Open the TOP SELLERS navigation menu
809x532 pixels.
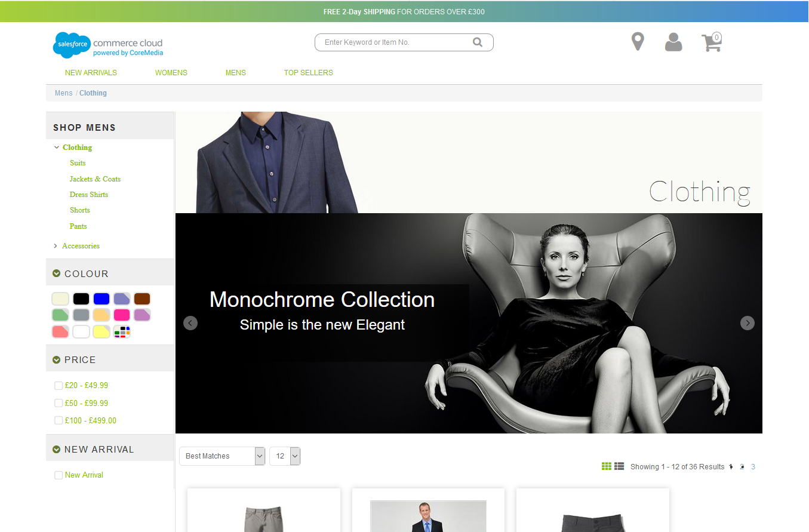tap(308, 72)
